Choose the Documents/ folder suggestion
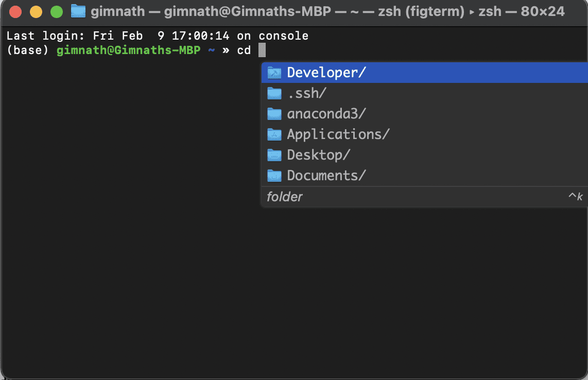Viewport: 588px width, 380px height. (424, 176)
